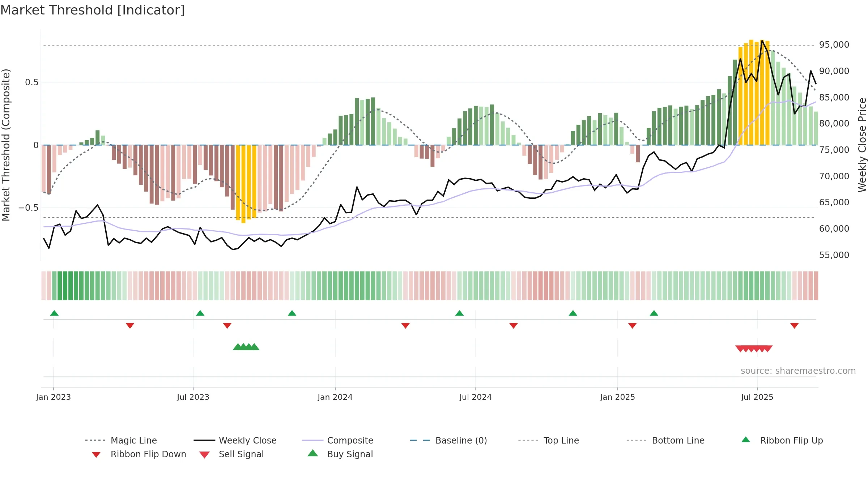868x488 pixels.
Task: Click ribbon flip up marker between Jul 2023 and Jan 2024
Action: pyautogui.click(x=292, y=313)
